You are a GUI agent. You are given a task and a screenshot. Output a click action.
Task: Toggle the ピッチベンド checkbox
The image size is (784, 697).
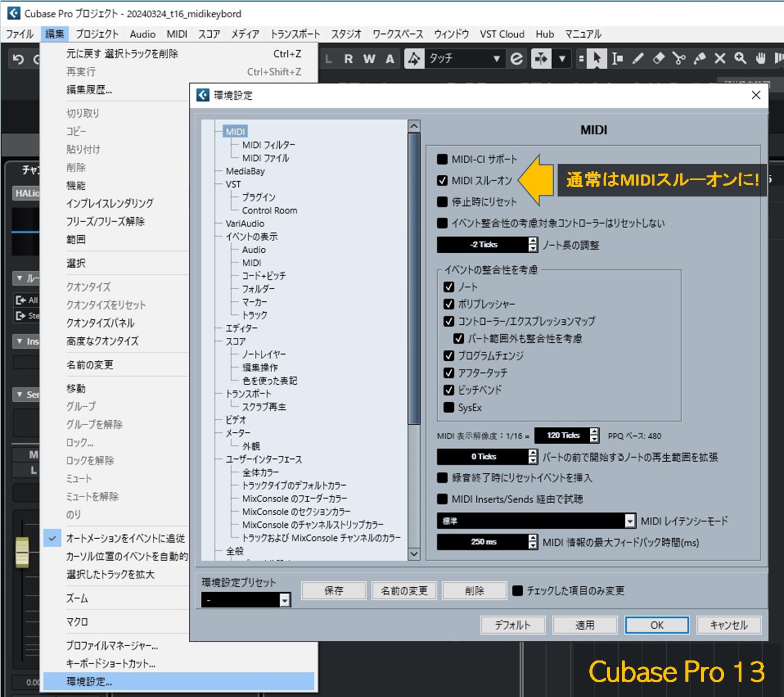coord(449,390)
